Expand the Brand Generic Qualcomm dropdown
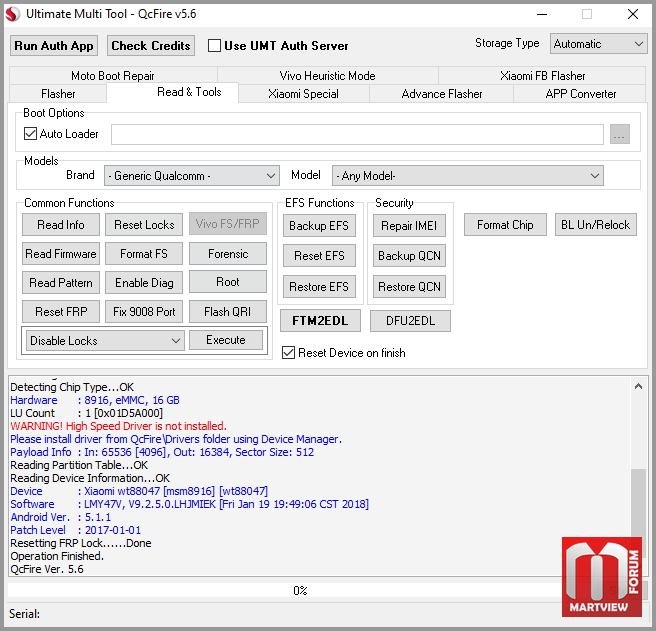 tap(192, 176)
